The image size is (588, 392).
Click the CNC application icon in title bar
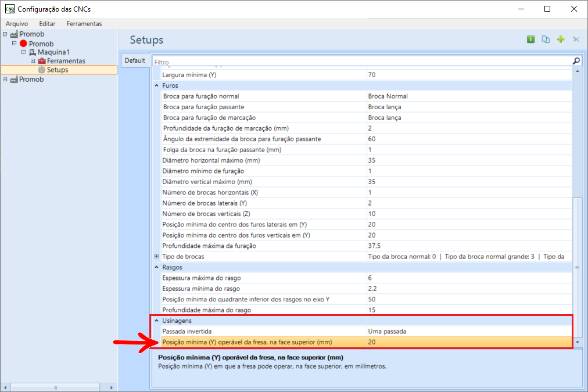point(10,9)
